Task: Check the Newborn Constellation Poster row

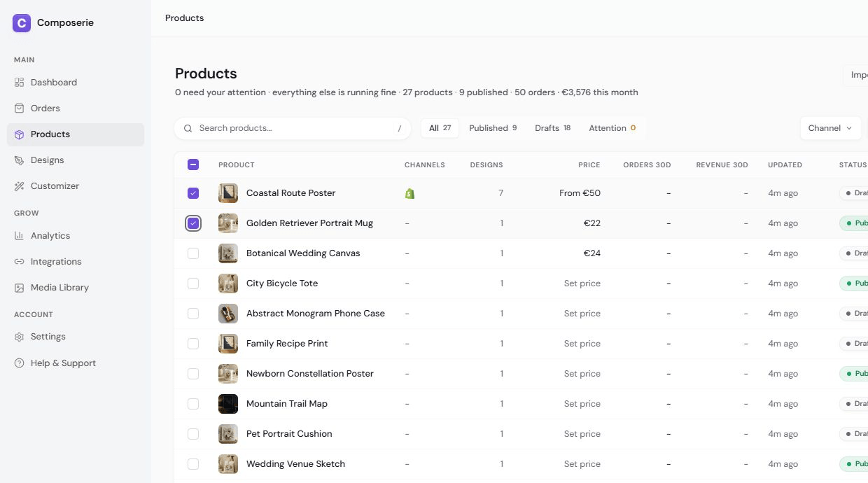Action: click(x=193, y=374)
